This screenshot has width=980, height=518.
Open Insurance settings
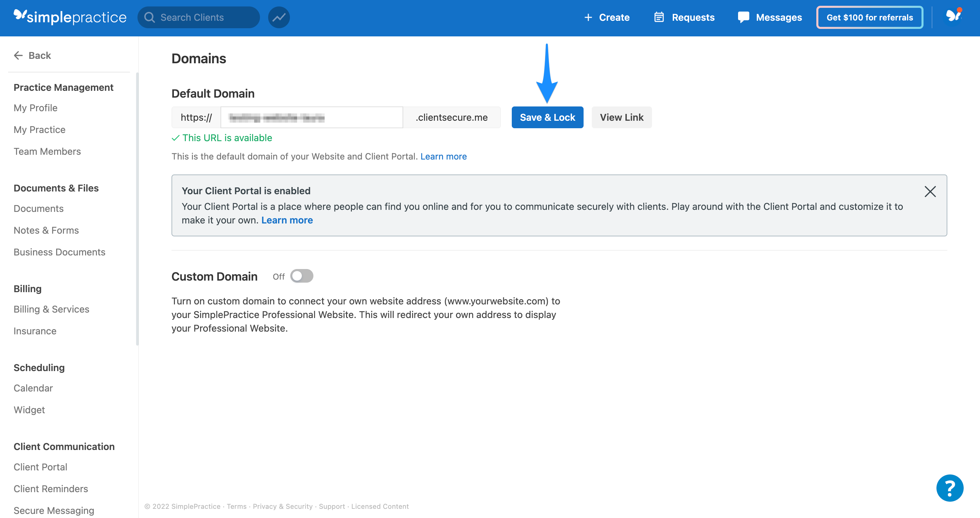(x=35, y=331)
